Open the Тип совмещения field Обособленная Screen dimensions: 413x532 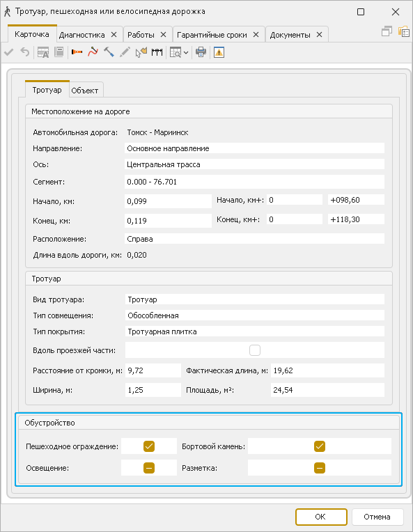[x=254, y=315]
